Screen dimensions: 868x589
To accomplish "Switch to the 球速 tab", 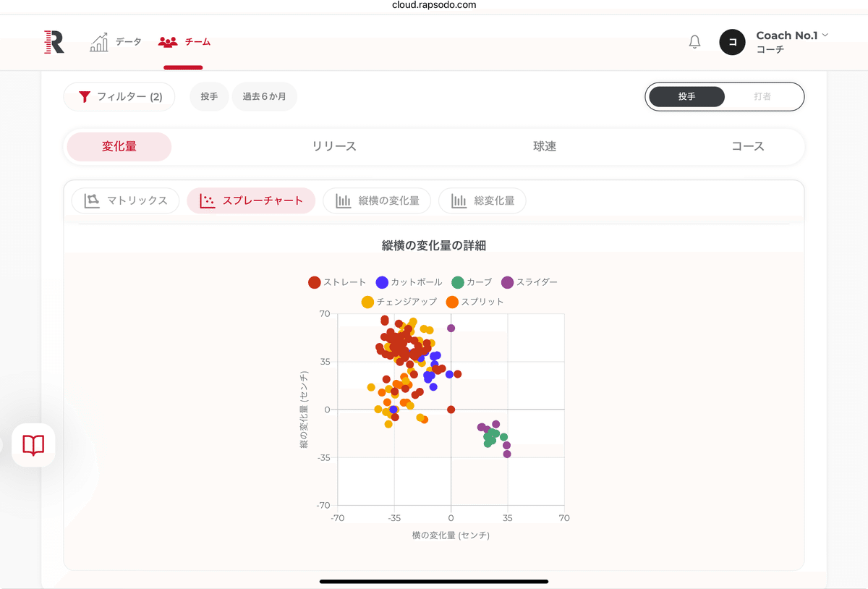I will (545, 146).
